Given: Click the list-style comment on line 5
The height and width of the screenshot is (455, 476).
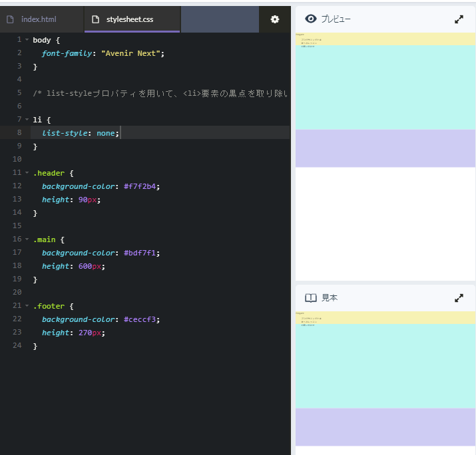Looking at the screenshot, I should pos(160,93).
